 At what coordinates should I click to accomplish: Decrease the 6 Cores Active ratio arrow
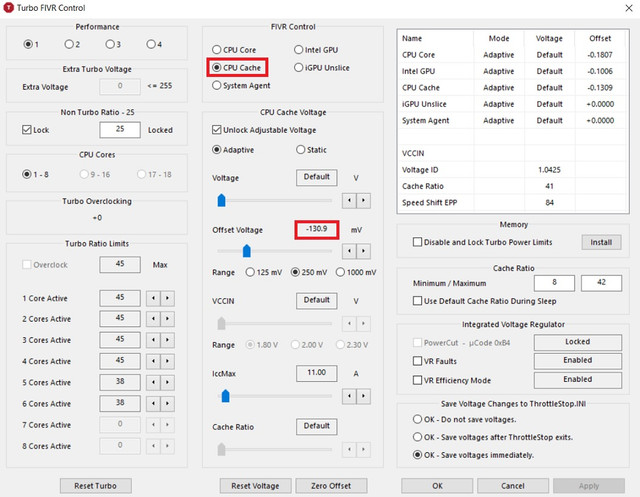(x=153, y=404)
